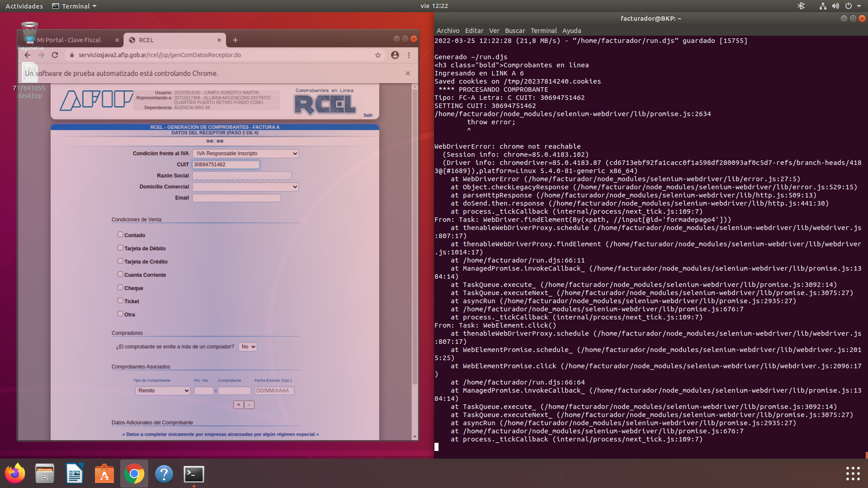Dismiss the automated software notification bar
Viewport: 868px width, 488px height.
[408, 73]
